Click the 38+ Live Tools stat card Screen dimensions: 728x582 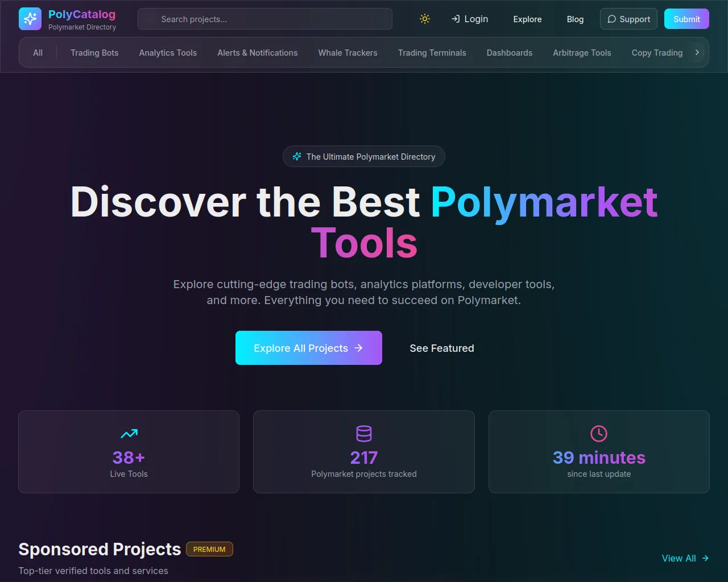click(129, 452)
